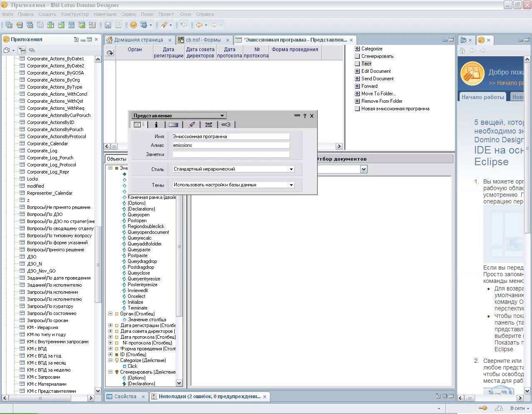Click the orange Notes preview toolbar icon
This screenshot has width=532, height=414.
click(134, 25)
